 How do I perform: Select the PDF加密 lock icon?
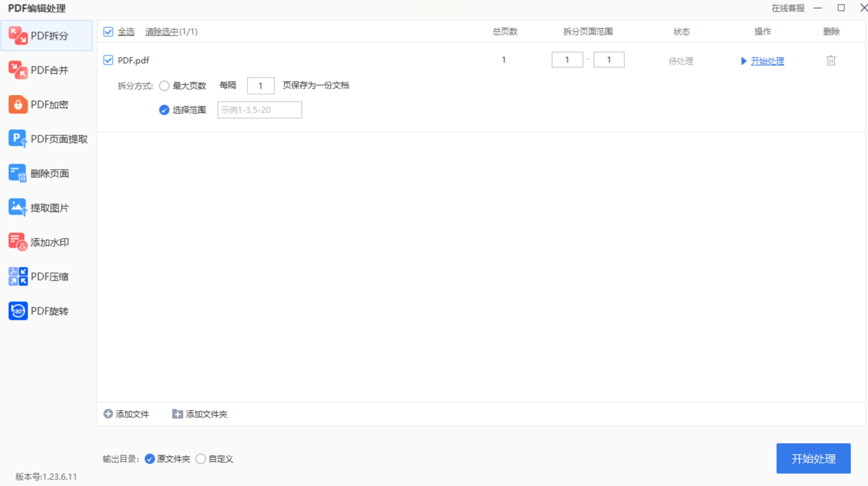point(18,105)
